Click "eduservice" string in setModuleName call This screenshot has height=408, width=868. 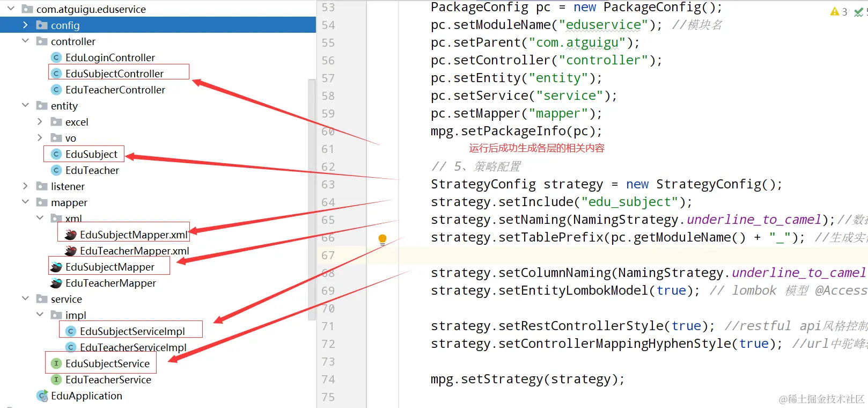603,25
